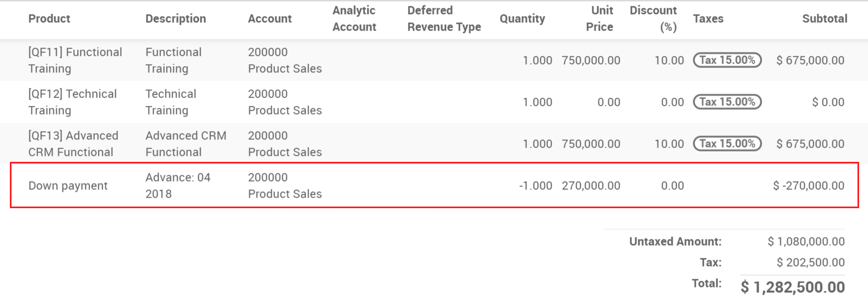Click the Taxes column header
This screenshot has height=304, width=868.
click(x=708, y=18)
